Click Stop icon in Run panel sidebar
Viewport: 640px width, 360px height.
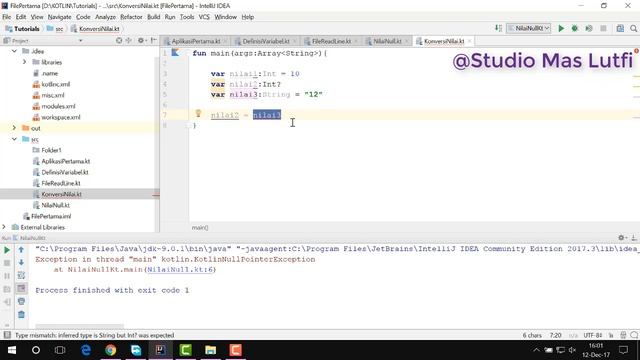[x=7, y=263]
